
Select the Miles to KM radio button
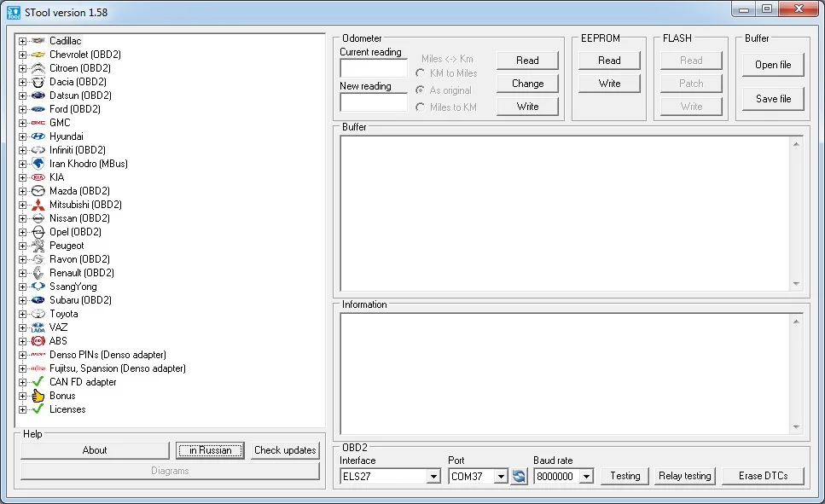420,107
